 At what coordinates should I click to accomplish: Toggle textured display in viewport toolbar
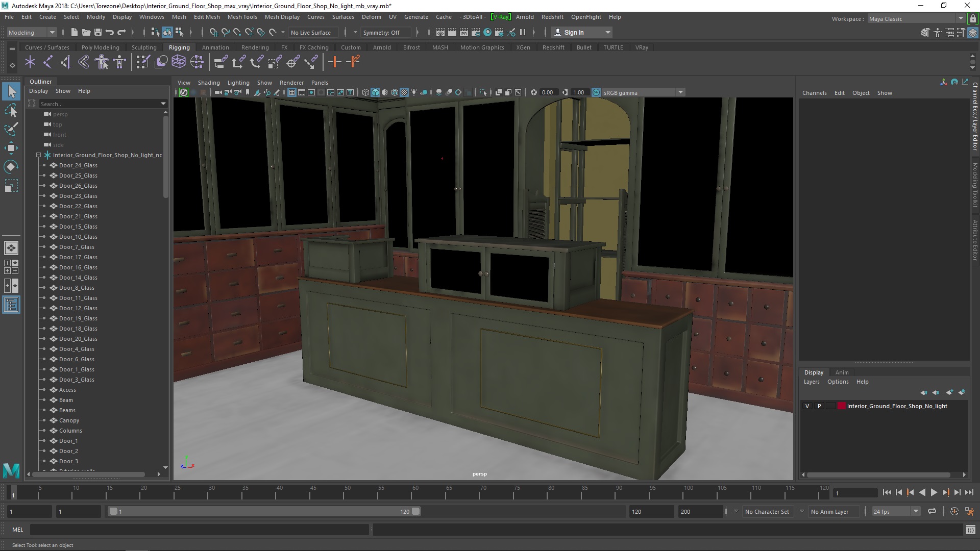click(x=404, y=92)
